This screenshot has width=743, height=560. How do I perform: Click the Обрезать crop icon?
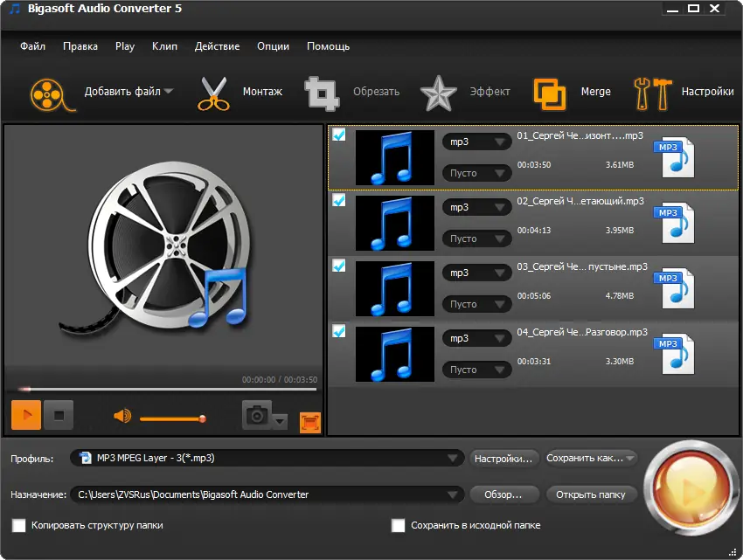(322, 93)
